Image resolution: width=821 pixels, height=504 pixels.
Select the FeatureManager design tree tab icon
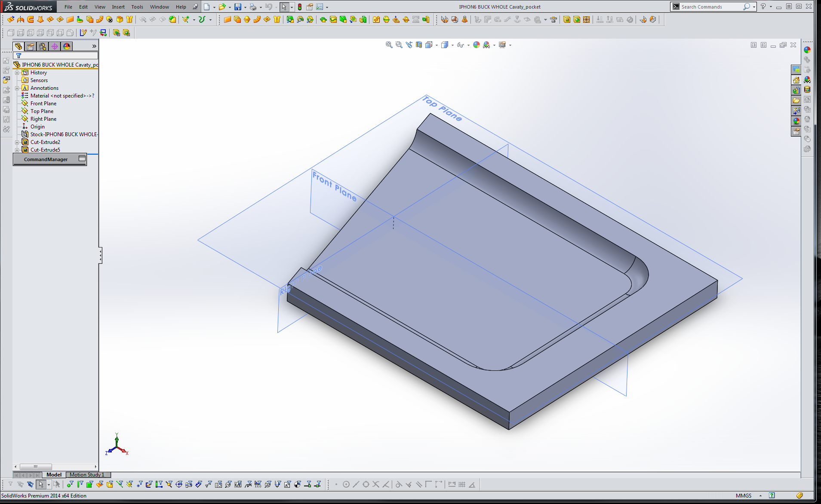tap(18, 46)
